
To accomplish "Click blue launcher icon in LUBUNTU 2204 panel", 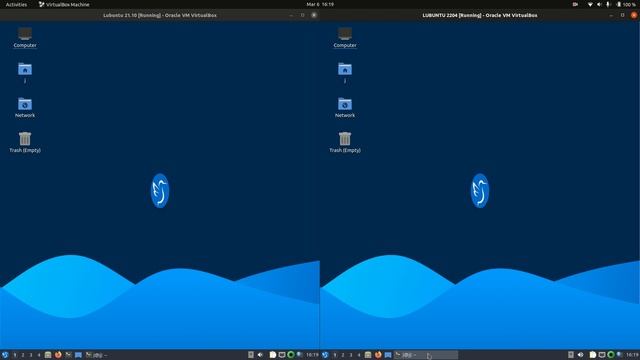I will pos(388,355).
